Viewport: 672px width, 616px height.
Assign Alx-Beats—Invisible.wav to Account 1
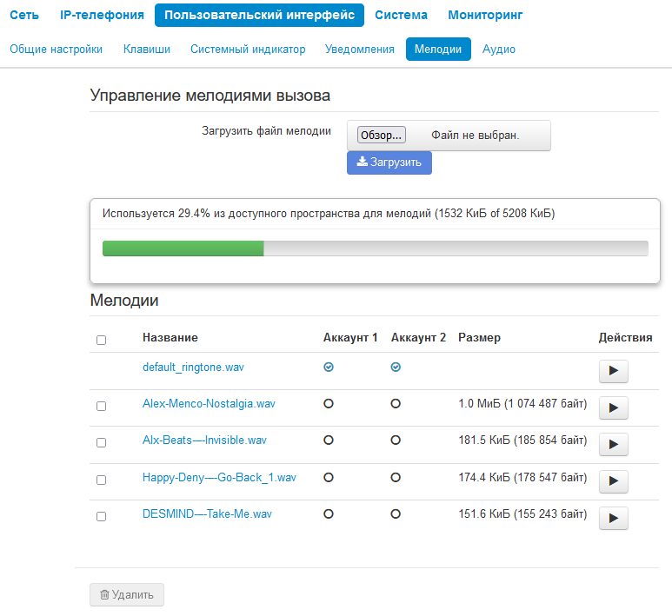click(329, 440)
